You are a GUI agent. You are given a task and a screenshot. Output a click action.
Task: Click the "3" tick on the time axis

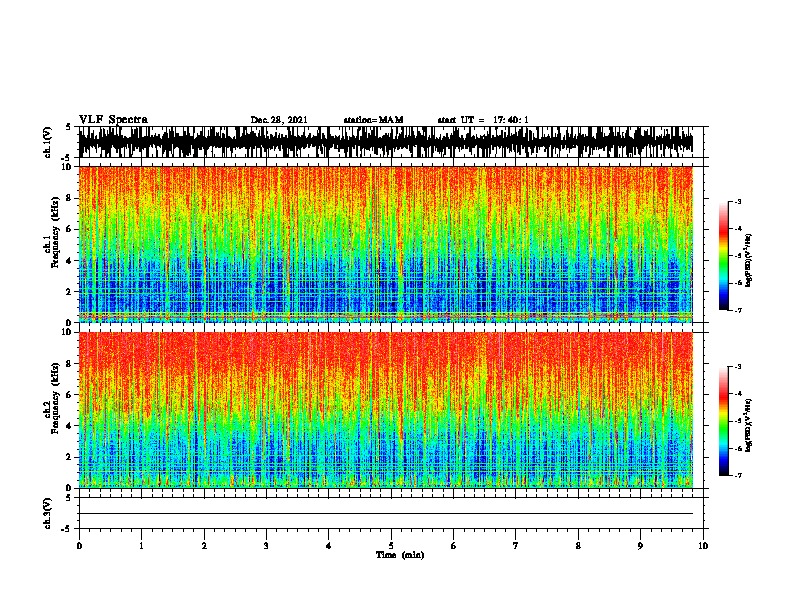[x=266, y=546]
